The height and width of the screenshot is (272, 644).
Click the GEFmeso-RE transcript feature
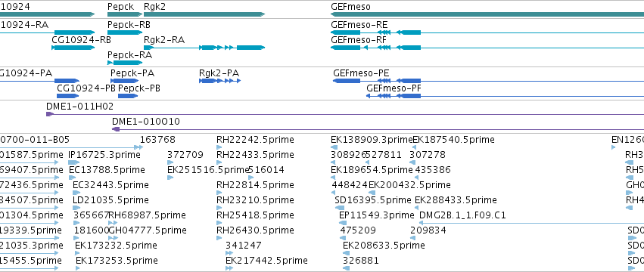click(487, 32)
